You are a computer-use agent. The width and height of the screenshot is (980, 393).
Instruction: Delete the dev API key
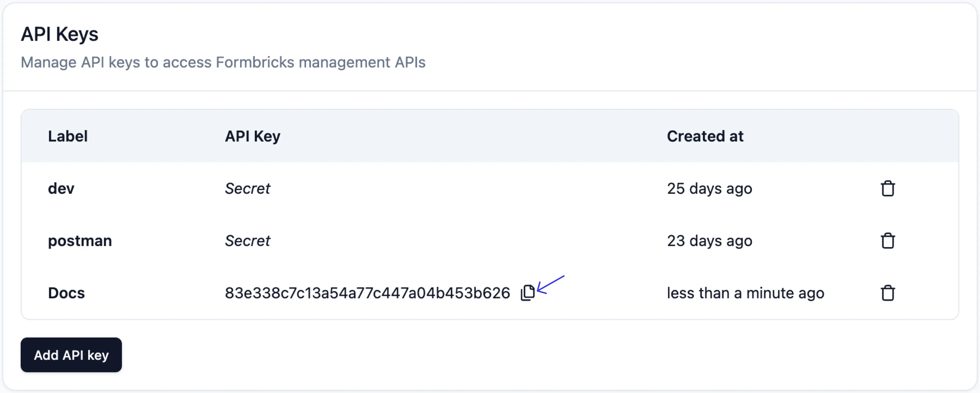888,188
